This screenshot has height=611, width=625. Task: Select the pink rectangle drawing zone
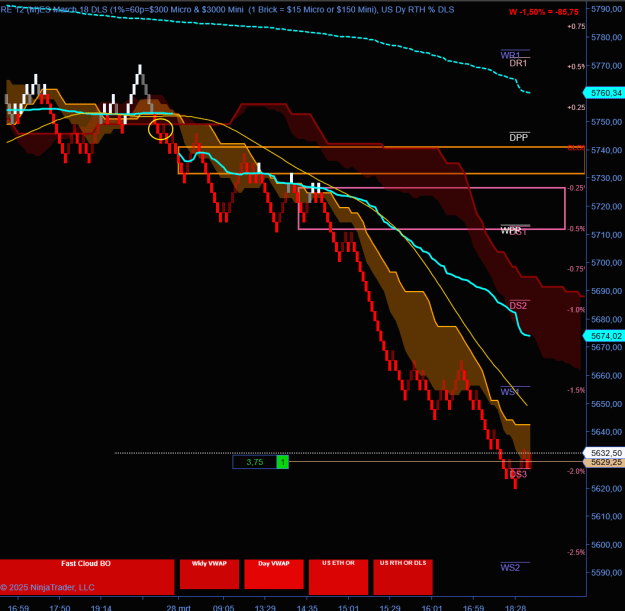(x=432, y=208)
